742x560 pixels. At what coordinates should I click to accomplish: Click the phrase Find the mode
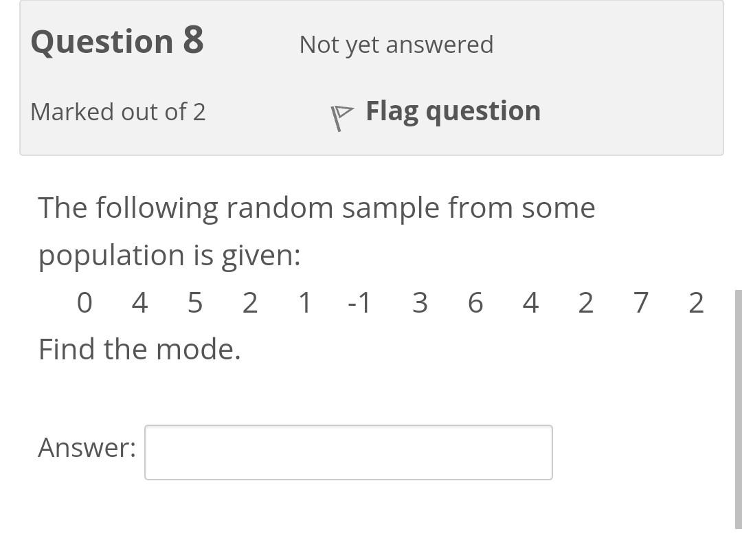[139, 348]
